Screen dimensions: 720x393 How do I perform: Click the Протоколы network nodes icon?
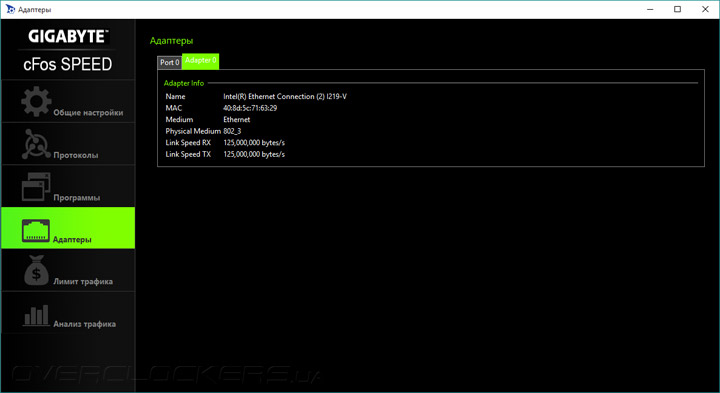(x=36, y=144)
